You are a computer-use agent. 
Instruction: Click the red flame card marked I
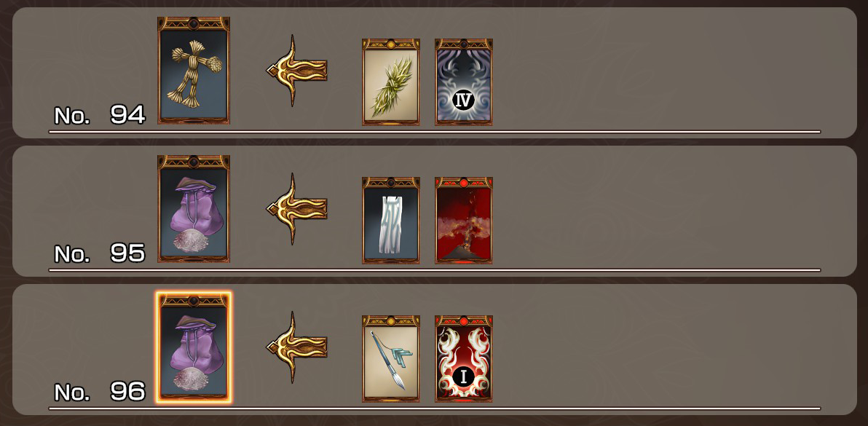pyautogui.click(x=464, y=358)
